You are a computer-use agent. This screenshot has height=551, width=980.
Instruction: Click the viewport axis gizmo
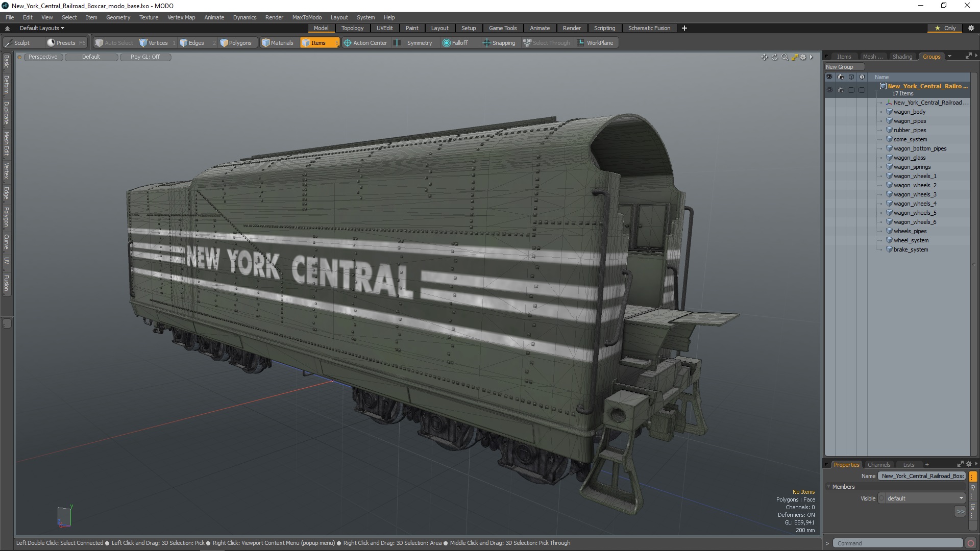(64, 516)
